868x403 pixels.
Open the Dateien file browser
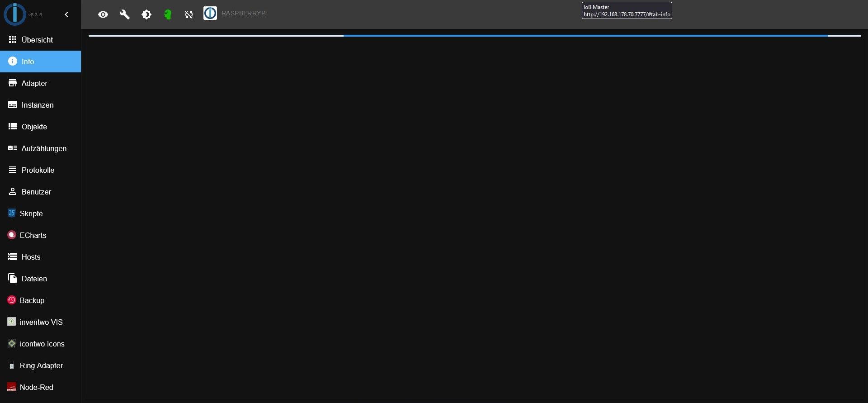coord(40,279)
